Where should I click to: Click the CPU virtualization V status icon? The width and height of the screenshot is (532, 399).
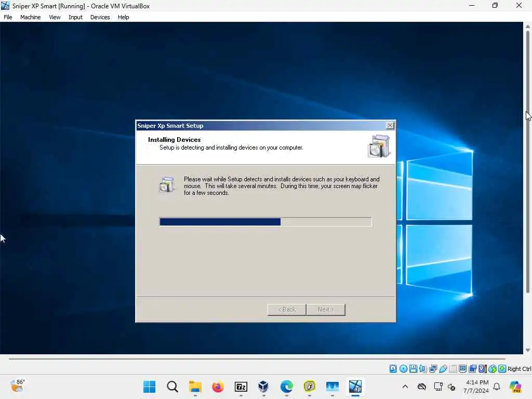[482, 369]
